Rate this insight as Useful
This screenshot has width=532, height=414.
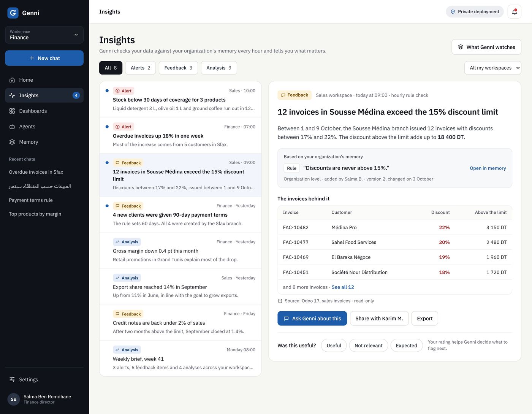tap(334, 346)
